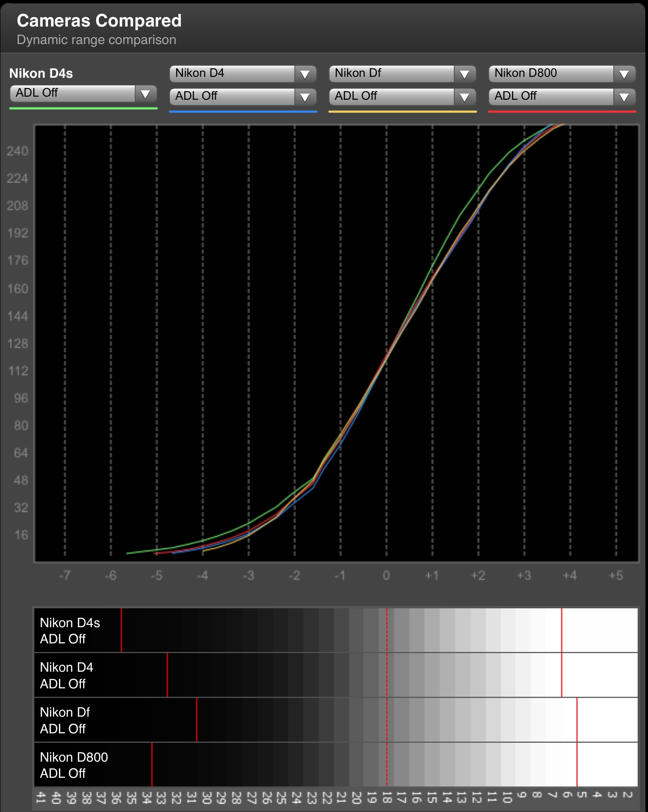Click the shadow limit marker on Nikon D4s strip
Screen dimensions: 648x812
coord(121,630)
